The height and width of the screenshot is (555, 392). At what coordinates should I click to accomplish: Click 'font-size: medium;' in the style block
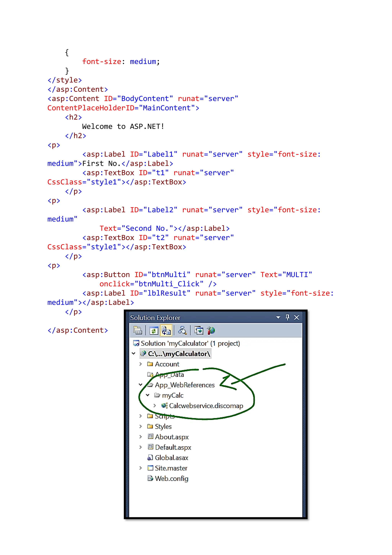[121, 62]
